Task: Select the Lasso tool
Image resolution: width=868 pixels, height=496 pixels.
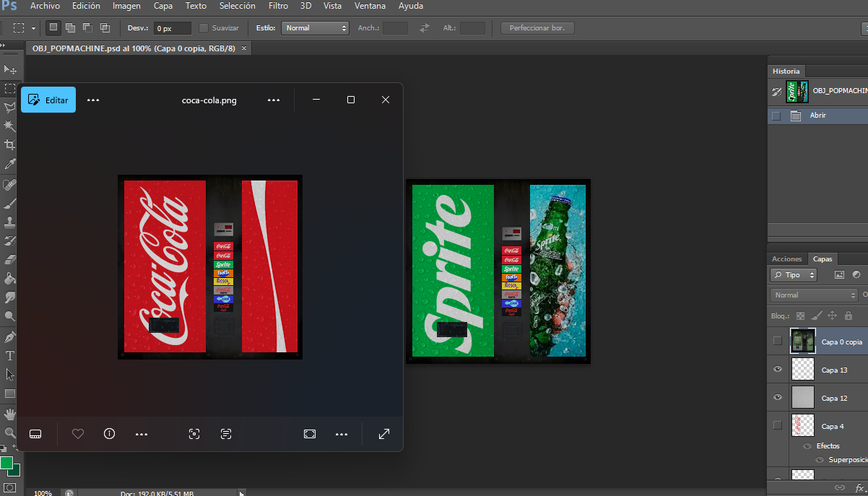Action: (x=9, y=108)
